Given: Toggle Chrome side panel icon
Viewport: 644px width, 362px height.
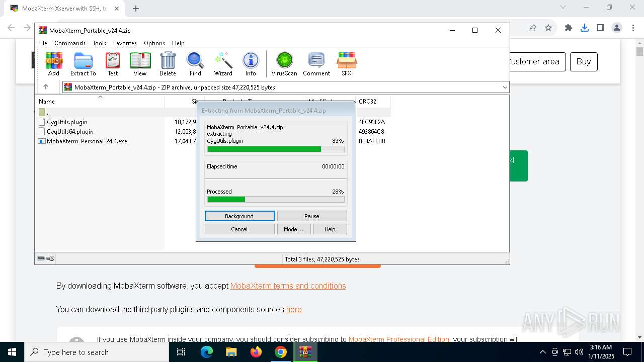Looking at the screenshot, I should 600,28.
